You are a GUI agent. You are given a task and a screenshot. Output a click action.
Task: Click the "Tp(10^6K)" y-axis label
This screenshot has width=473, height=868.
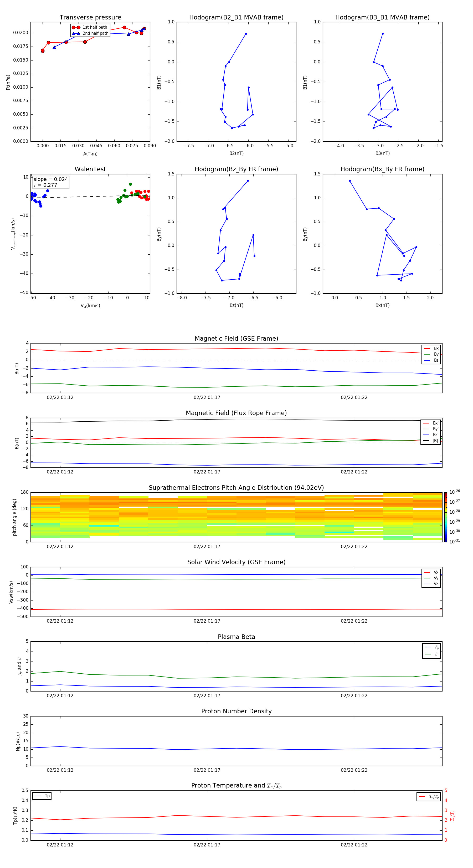[x=15, y=815]
